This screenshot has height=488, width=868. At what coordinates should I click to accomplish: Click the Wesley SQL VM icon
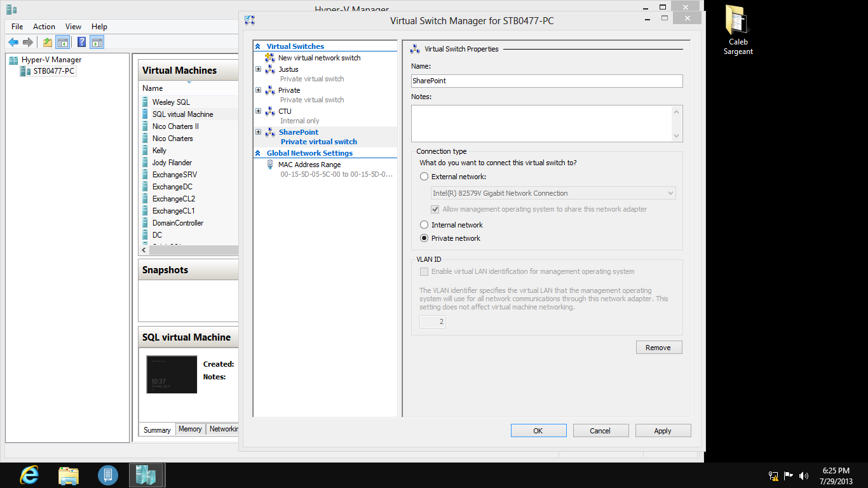(146, 102)
